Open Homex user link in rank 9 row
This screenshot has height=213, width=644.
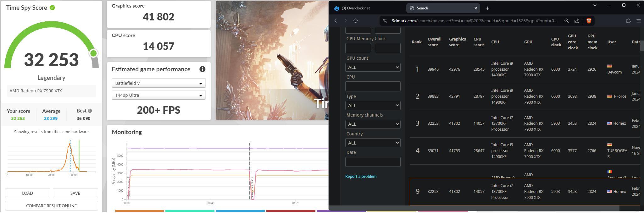619,192
